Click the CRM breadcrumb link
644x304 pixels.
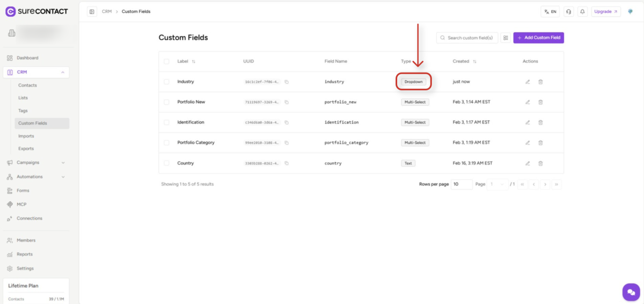(107, 11)
